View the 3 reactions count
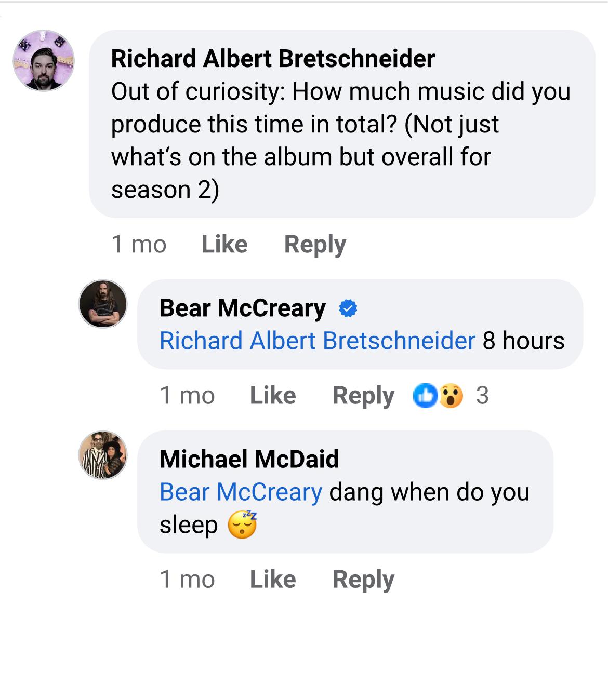This screenshot has width=608, height=700. 482,396
